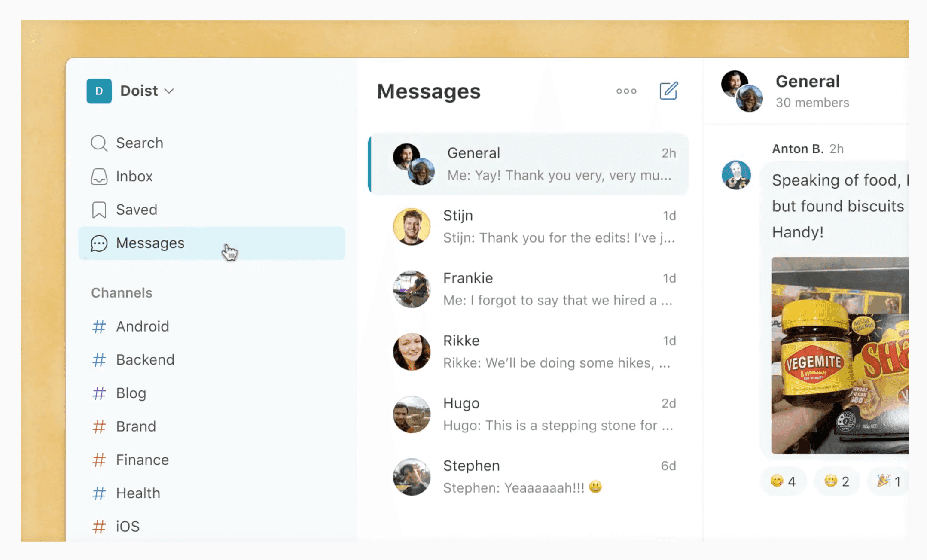This screenshot has width=927, height=560.
Task: Open the Backend channel
Action: click(212, 360)
